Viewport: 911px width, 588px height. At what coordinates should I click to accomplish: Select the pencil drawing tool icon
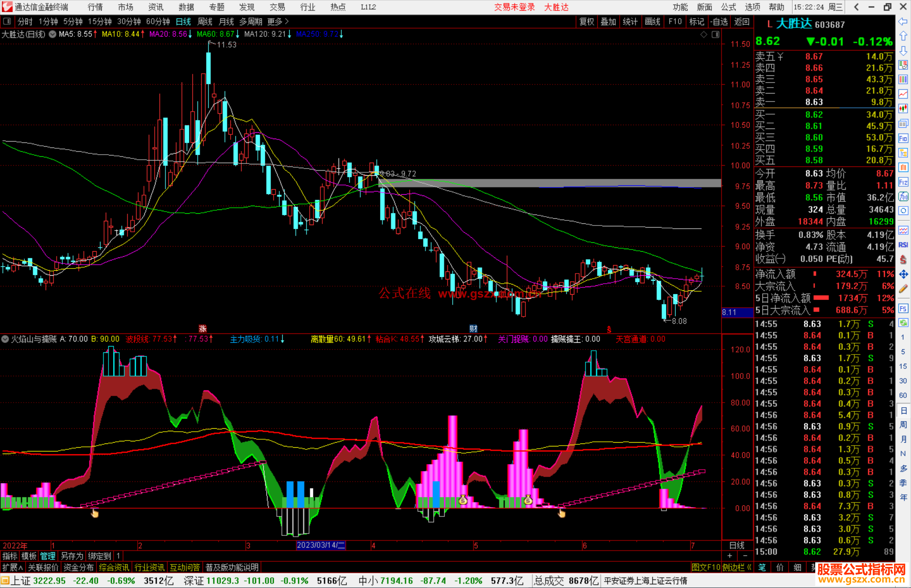(903, 289)
